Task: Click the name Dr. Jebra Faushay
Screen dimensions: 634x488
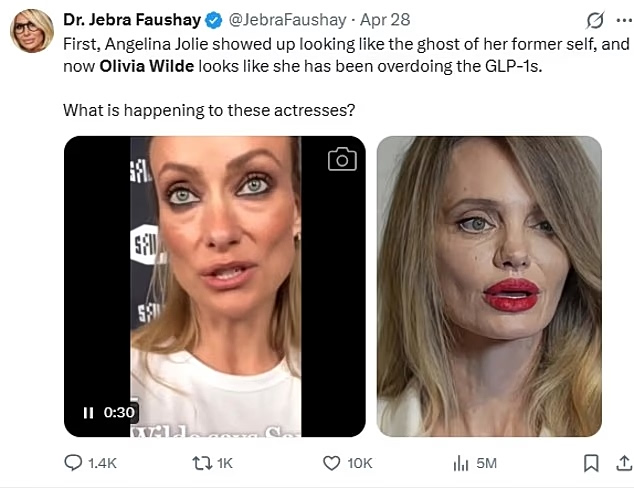Action: point(130,19)
